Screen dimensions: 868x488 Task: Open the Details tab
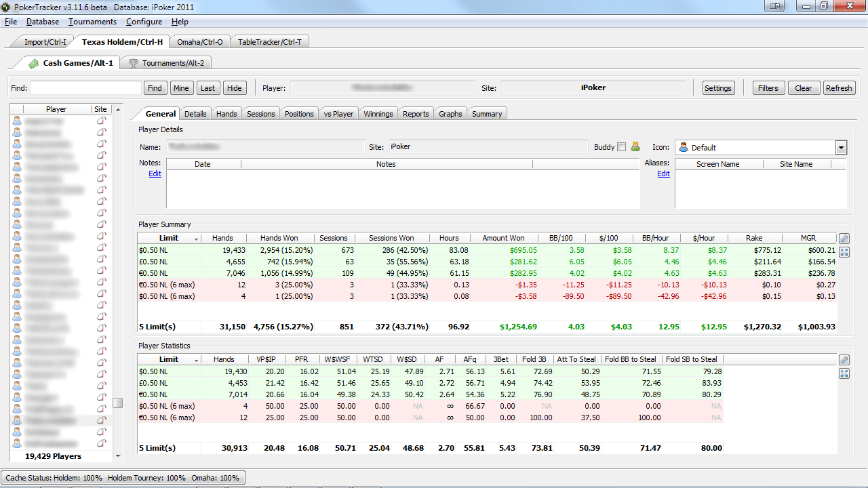tap(195, 114)
